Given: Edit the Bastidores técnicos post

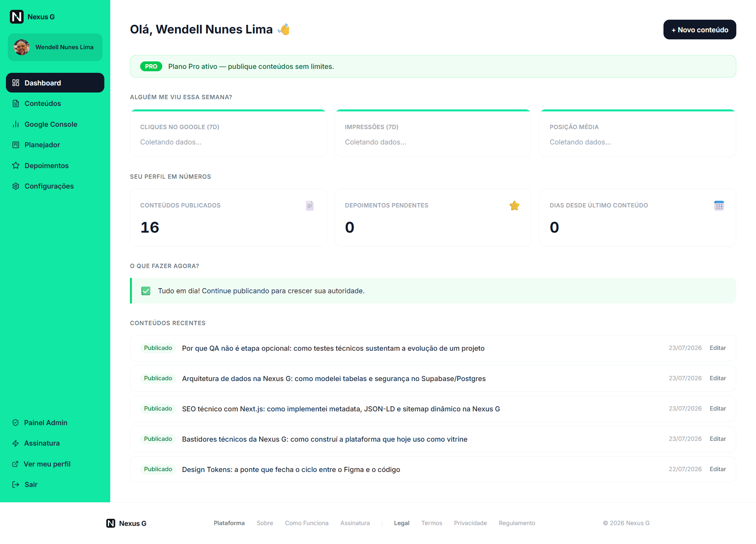Looking at the screenshot, I should (718, 439).
